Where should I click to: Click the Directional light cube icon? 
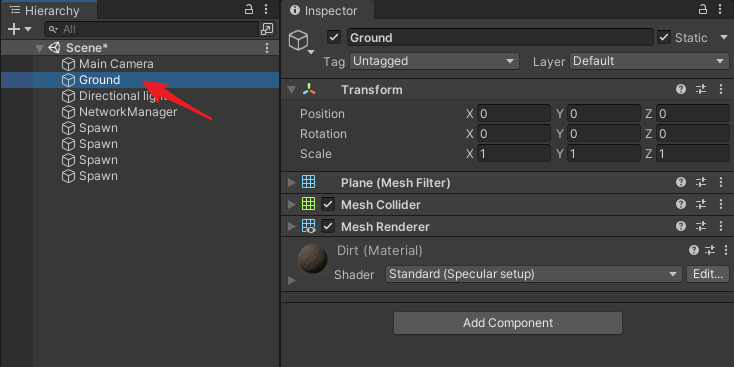coord(68,96)
